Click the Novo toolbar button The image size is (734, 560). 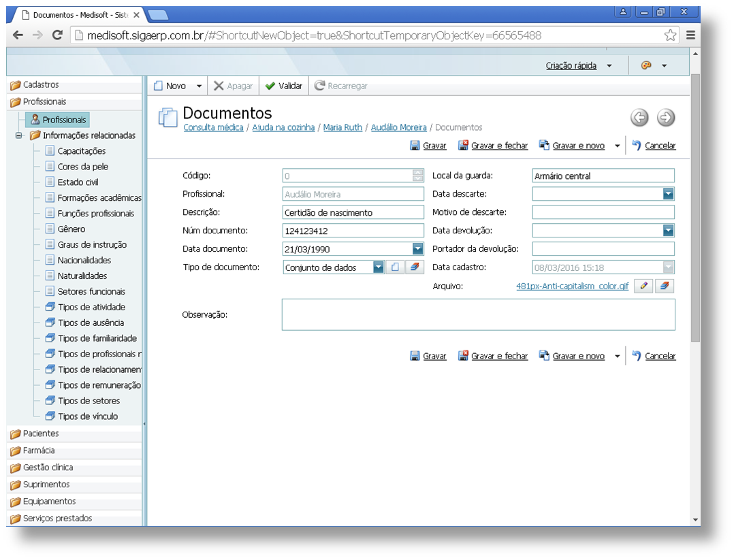coord(170,86)
